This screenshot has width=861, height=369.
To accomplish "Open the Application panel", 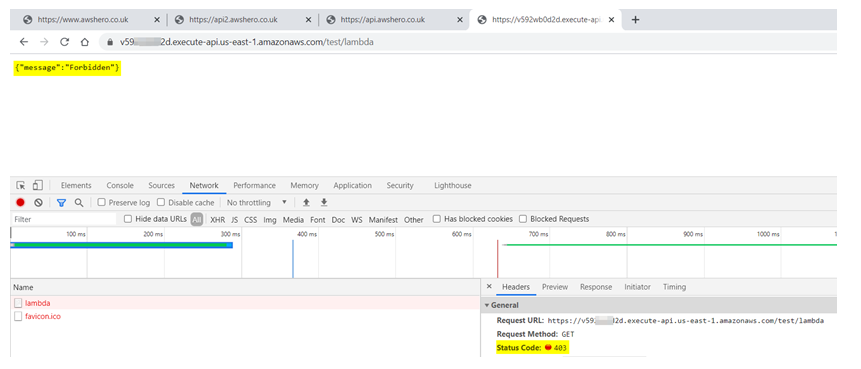I will pos(353,186).
